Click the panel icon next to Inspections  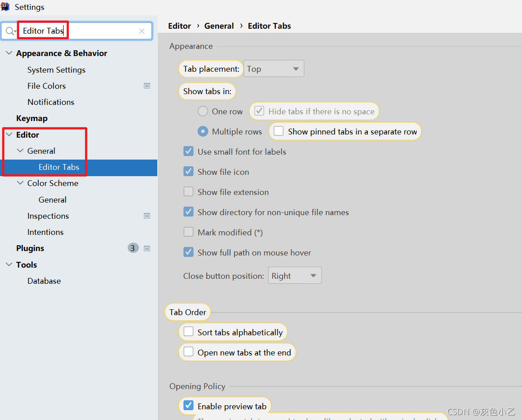click(147, 216)
